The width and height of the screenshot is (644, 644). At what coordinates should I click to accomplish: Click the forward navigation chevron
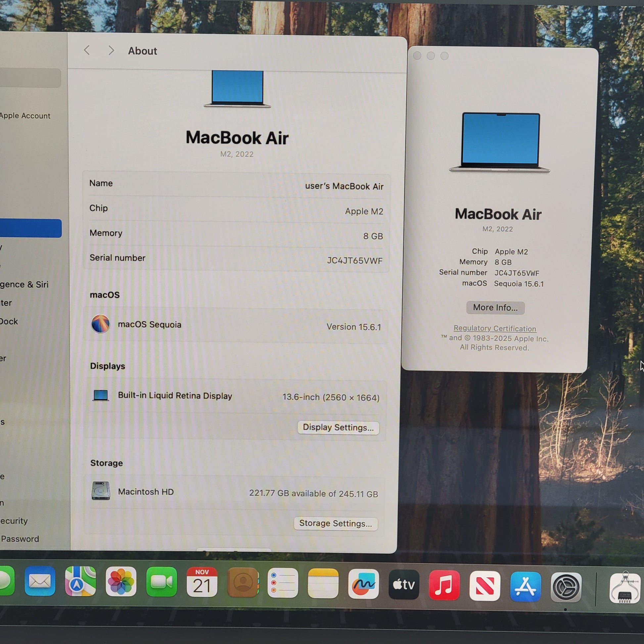[x=111, y=51]
